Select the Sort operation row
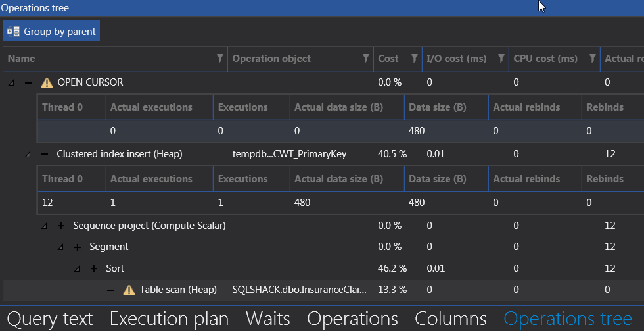This screenshot has height=331, width=644. (x=115, y=268)
